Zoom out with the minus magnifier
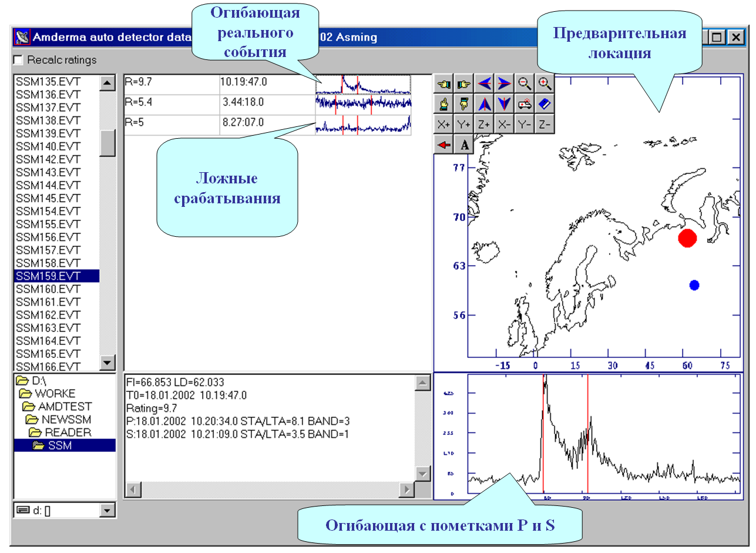This screenshot has height=553, width=756. pyautogui.click(x=524, y=84)
